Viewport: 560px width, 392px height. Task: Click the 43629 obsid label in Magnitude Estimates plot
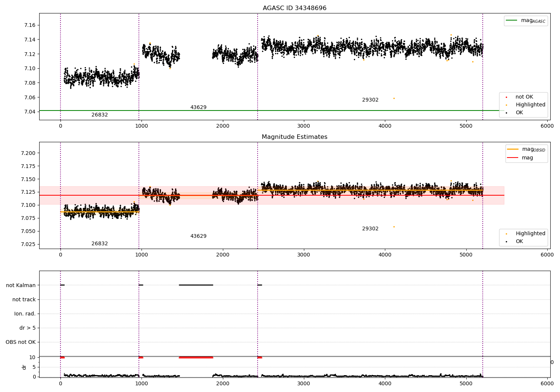pos(198,236)
